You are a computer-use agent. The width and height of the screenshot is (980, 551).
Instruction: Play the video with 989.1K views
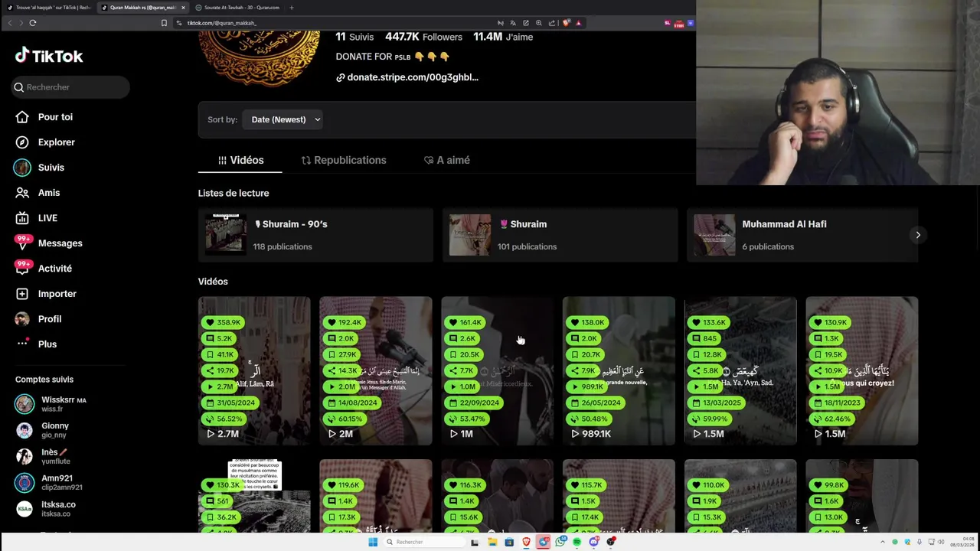click(x=619, y=370)
